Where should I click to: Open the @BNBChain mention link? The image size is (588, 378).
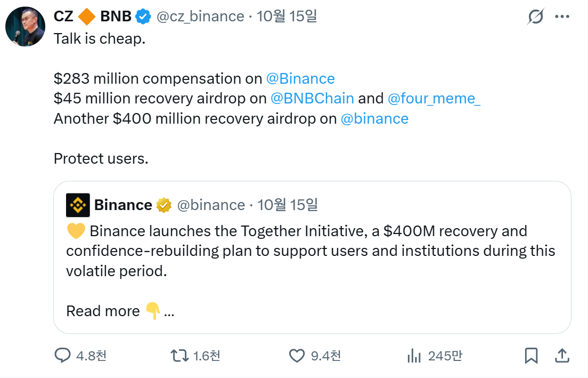point(312,99)
